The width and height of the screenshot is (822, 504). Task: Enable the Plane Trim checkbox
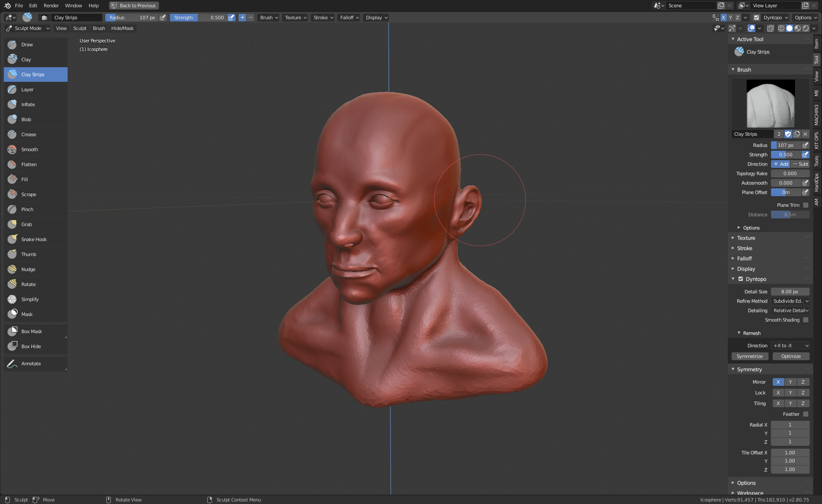806,205
